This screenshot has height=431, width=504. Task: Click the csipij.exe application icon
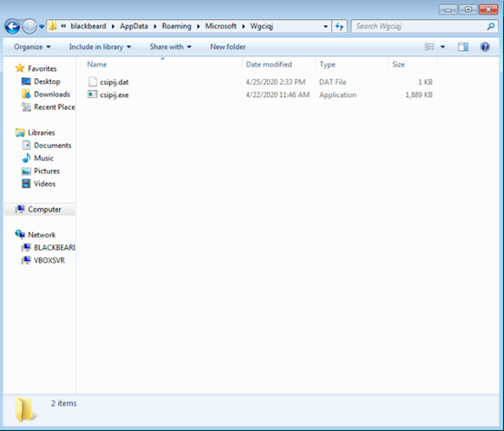point(93,95)
